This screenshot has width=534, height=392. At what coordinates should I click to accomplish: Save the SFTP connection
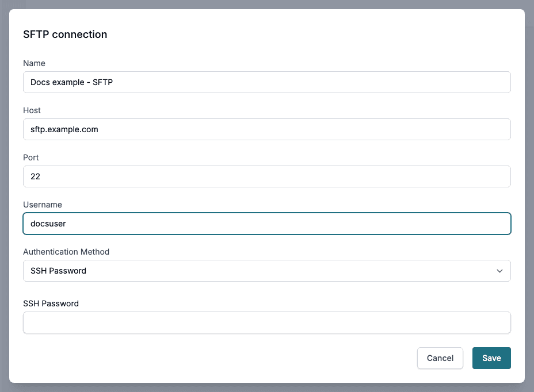click(x=491, y=358)
